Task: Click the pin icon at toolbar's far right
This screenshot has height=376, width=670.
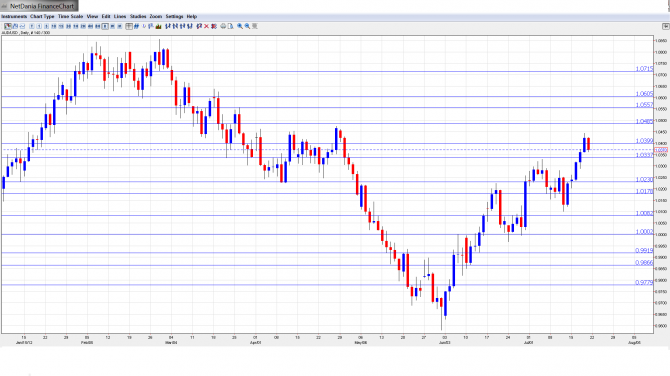Action: (665, 26)
